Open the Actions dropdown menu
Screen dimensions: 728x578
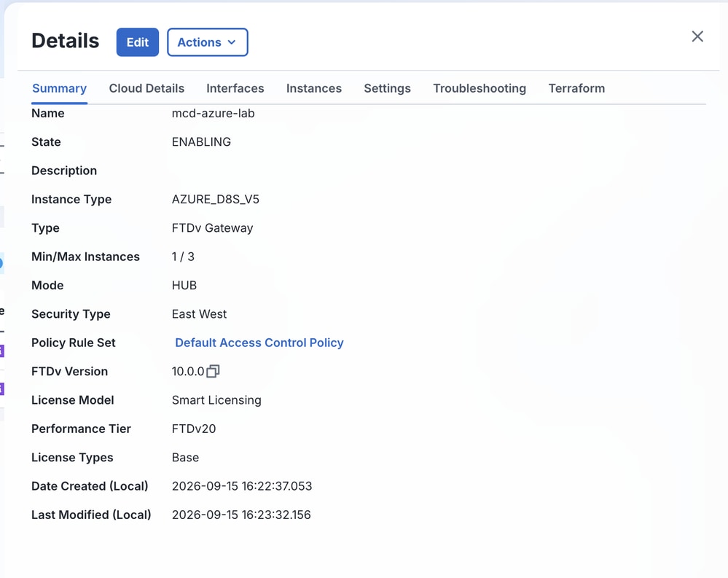coord(207,42)
